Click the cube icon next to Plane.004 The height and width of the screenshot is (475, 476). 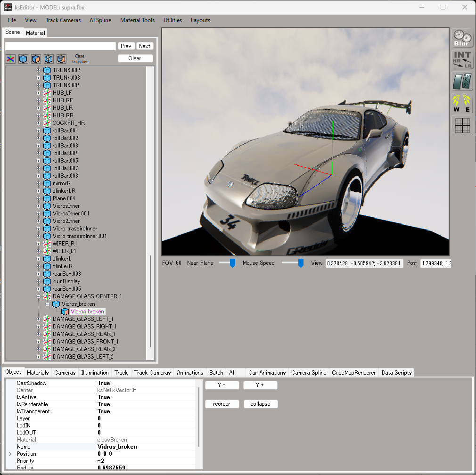click(47, 198)
